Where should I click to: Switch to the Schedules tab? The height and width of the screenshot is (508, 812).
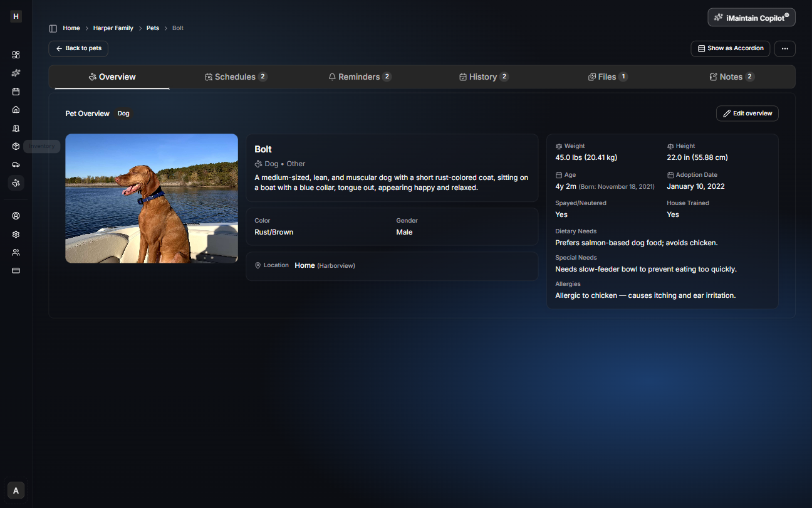click(236, 77)
